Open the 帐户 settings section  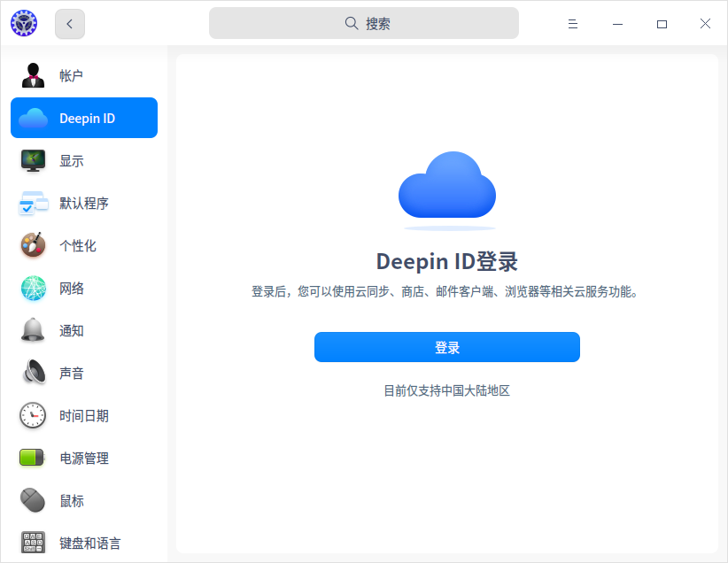pos(84,75)
